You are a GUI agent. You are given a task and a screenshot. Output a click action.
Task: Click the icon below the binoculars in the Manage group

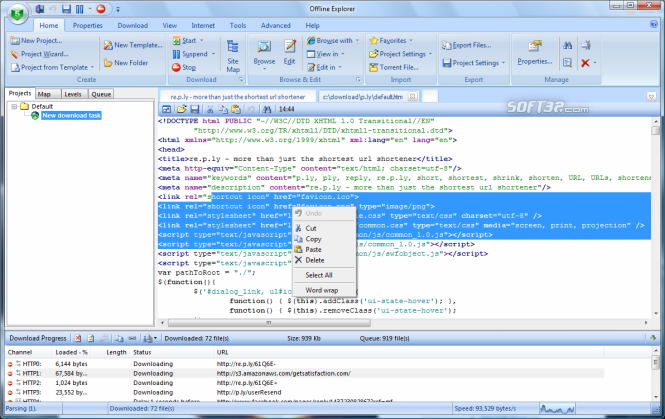pyautogui.click(x=567, y=63)
